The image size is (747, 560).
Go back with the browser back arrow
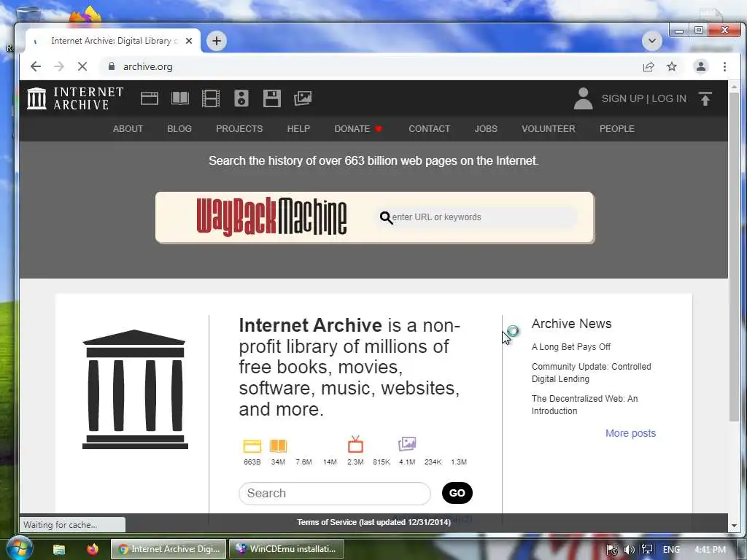coord(36,66)
